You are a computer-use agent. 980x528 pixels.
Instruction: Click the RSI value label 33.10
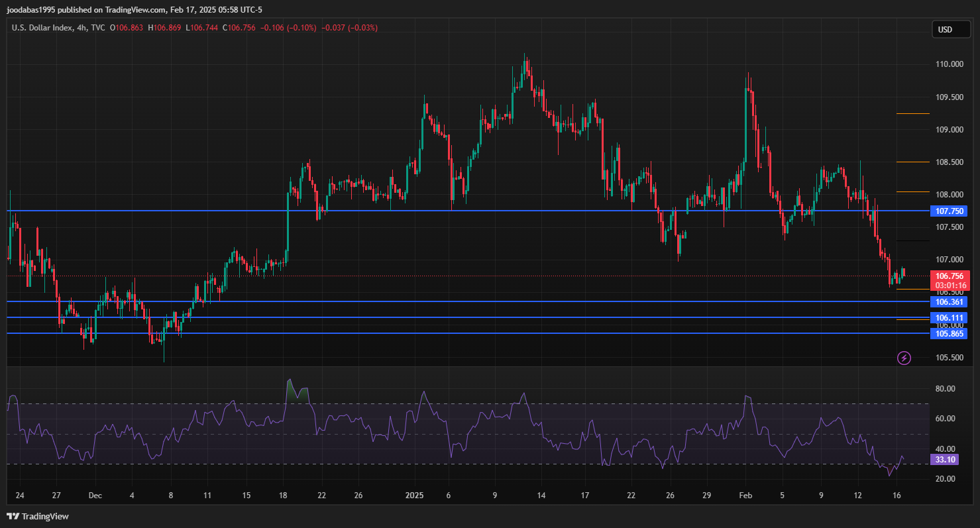(x=944, y=459)
